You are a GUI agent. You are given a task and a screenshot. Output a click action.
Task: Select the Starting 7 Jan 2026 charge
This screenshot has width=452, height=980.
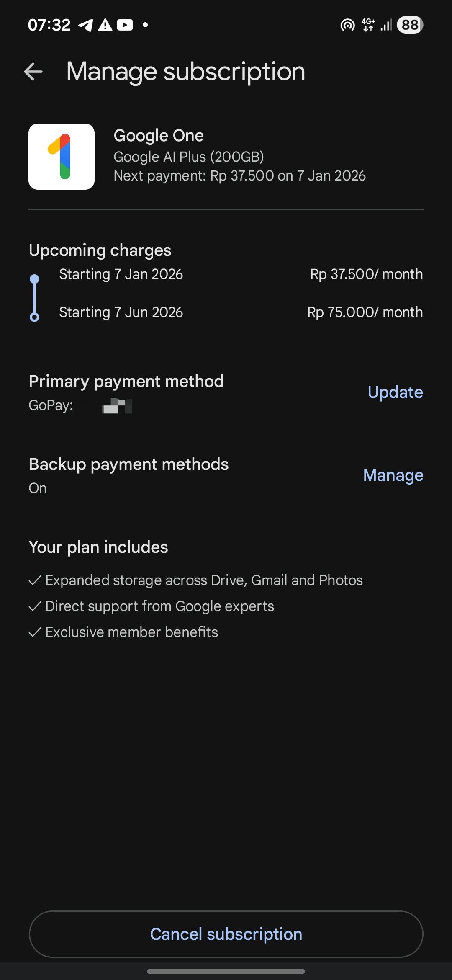tap(226, 274)
